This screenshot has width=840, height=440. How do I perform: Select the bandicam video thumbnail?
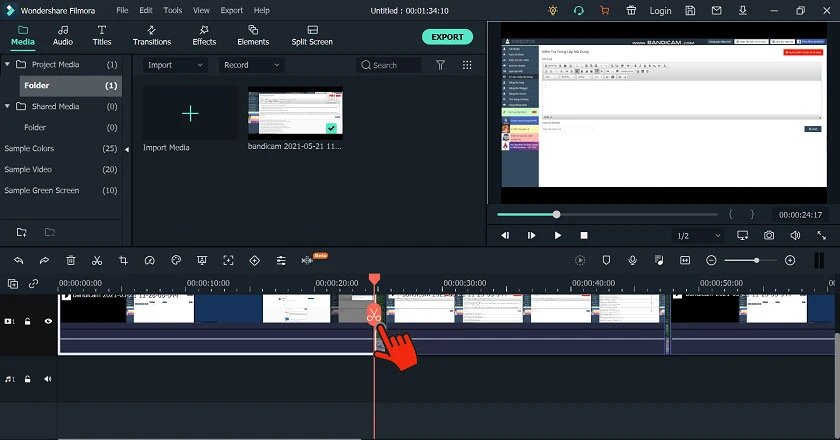(x=295, y=113)
